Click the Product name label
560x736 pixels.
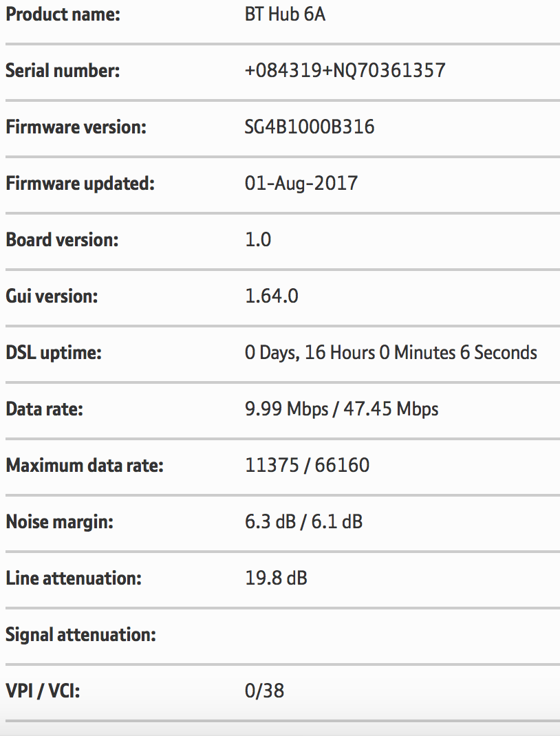pos(63,14)
